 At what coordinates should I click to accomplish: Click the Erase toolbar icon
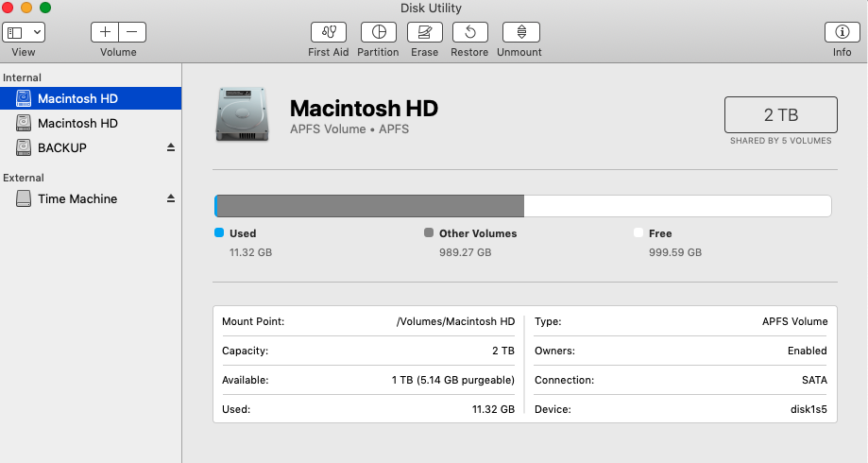(425, 32)
